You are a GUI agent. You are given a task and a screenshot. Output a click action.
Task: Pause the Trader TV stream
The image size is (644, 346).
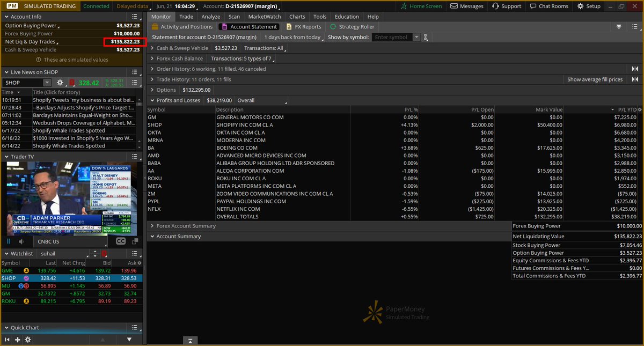coord(9,241)
